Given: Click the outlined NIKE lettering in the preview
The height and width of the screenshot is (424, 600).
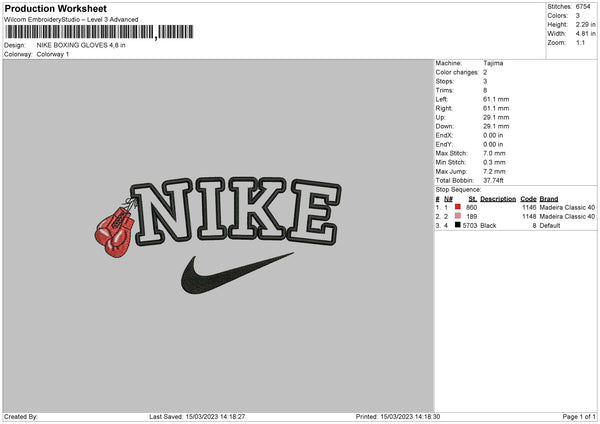Looking at the screenshot, I should point(236,210).
